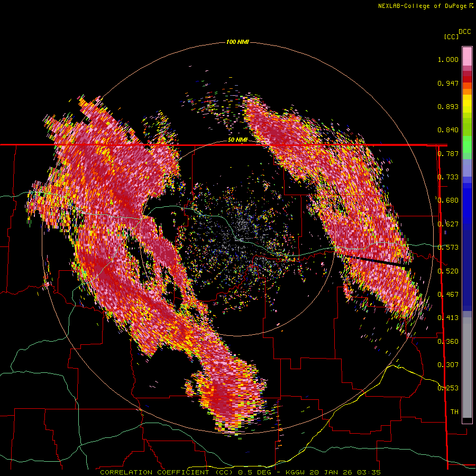The height and width of the screenshot is (476, 476).
Task: Click the [CC] units label above the scale
Action: tap(452, 36)
